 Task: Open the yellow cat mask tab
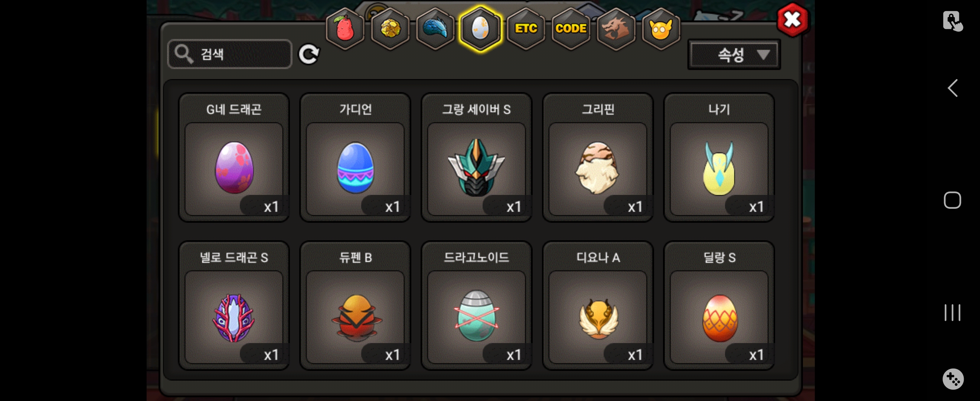(x=661, y=29)
